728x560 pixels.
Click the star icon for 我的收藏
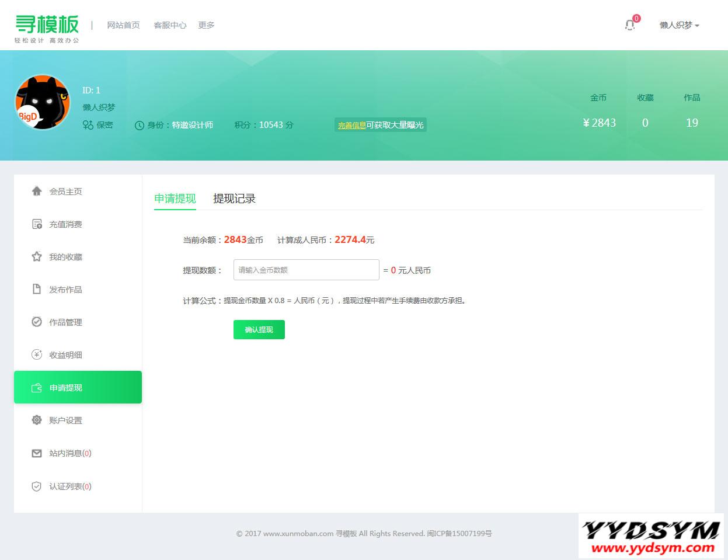click(x=37, y=257)
